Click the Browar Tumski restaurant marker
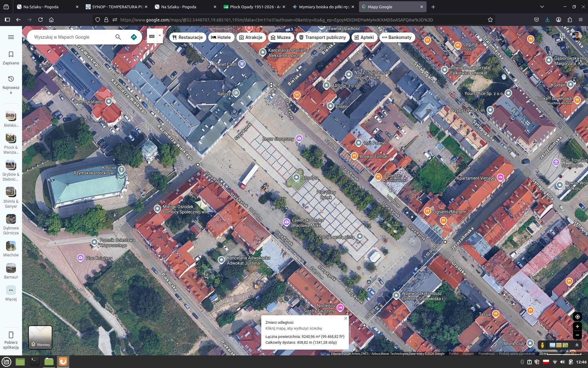 click(354, 156)
